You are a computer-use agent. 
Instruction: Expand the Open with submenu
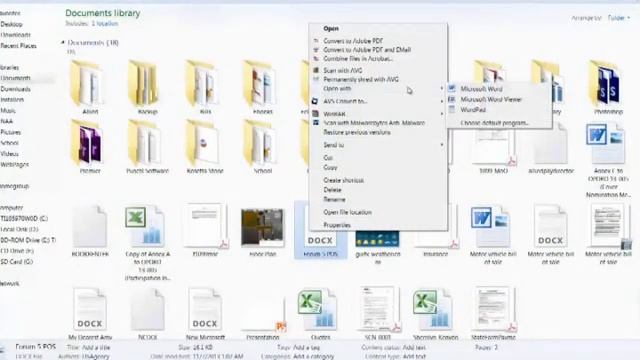coord(378,89)
